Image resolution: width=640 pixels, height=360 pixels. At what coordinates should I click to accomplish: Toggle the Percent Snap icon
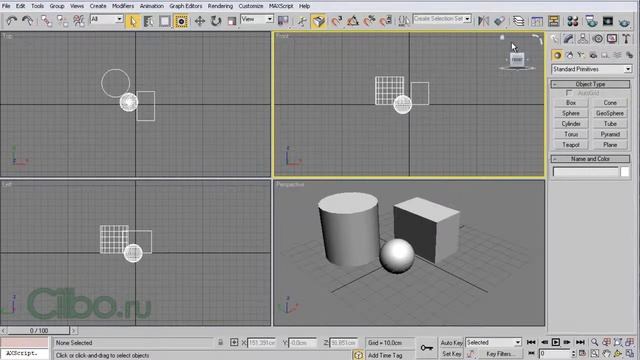tap(369, 21)
